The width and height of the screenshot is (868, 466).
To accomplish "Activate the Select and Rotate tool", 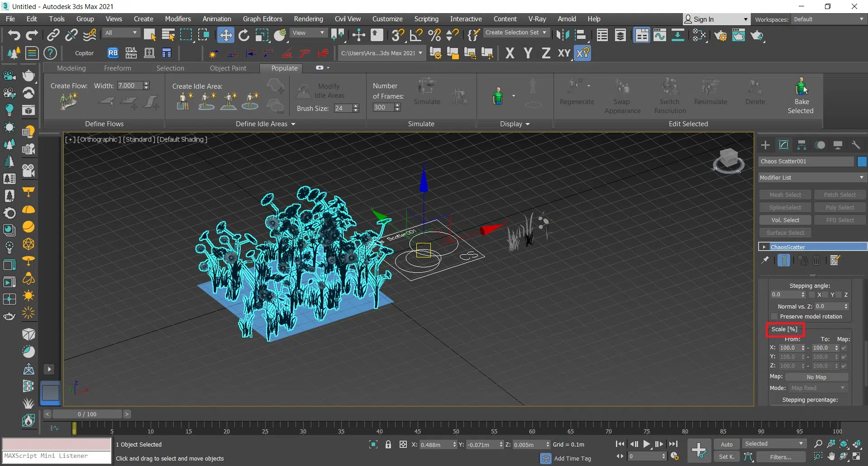I will 244,35.
